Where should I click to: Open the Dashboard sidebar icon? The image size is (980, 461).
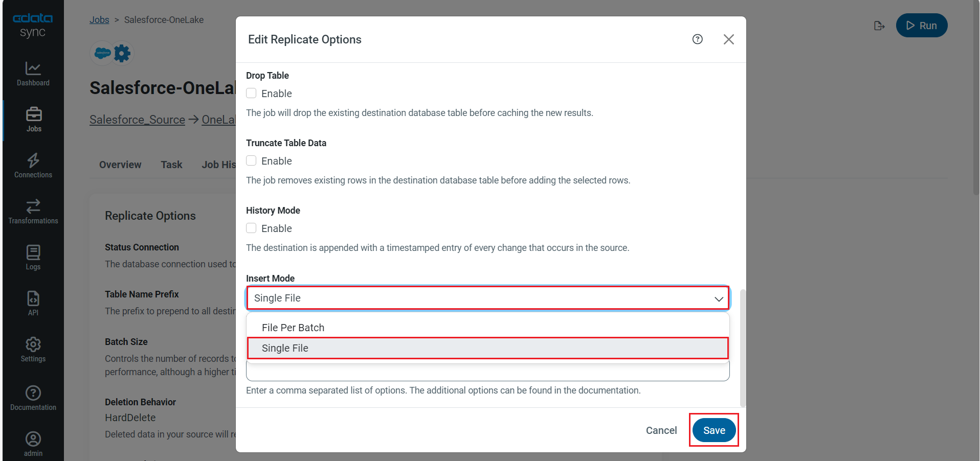33,74
